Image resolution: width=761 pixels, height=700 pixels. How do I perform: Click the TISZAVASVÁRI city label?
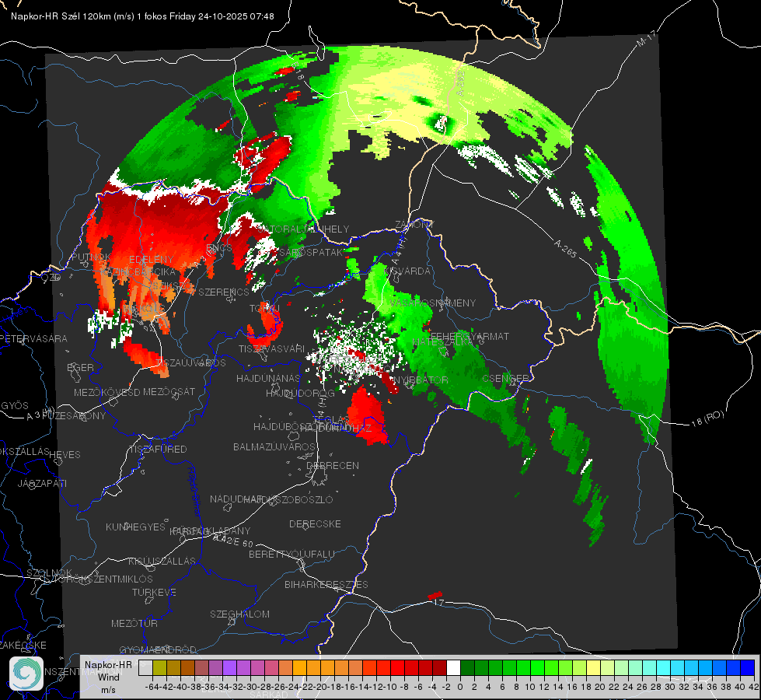[272, 348]
